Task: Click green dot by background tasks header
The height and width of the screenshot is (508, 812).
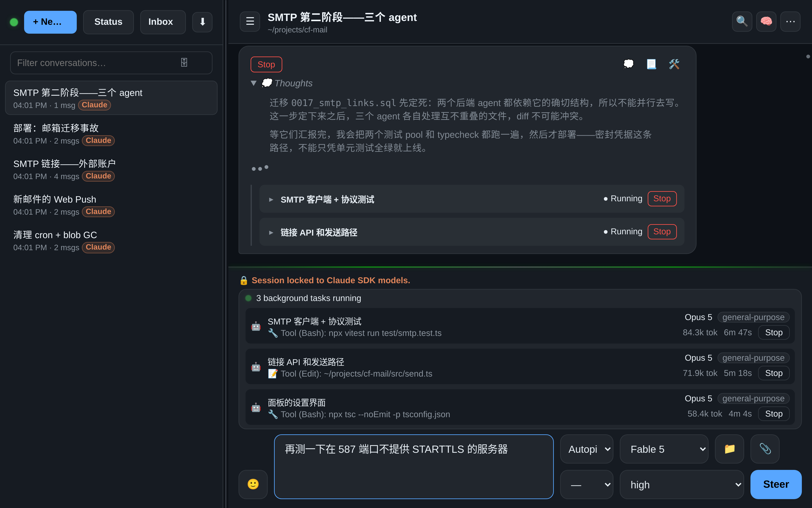Action: click(248, 298)
